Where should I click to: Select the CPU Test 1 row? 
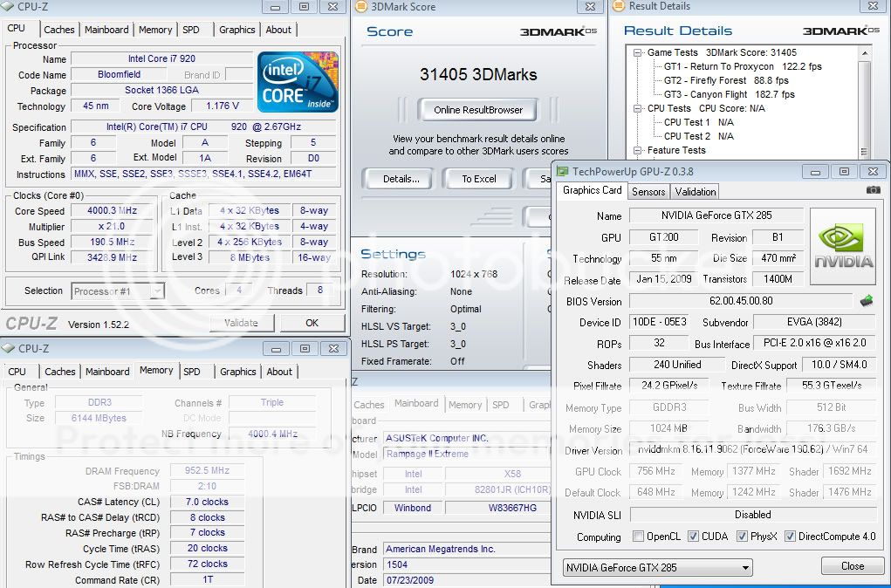[698, 122]
